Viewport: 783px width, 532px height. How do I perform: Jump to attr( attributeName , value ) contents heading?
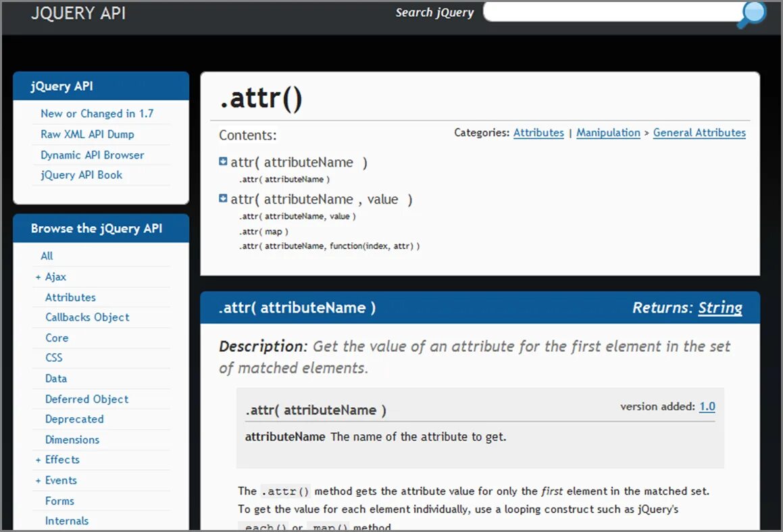coord(321,199)
